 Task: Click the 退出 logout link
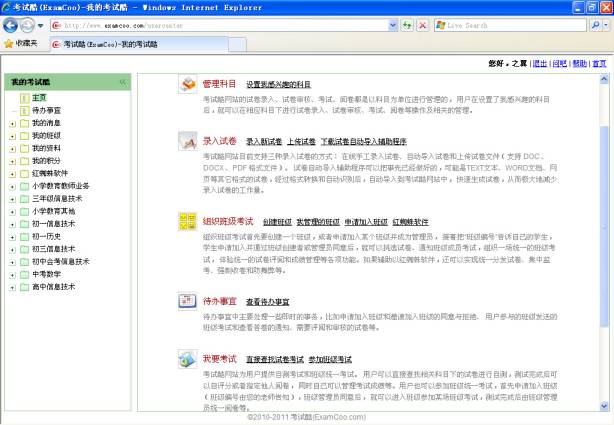(x=540, y=63)
